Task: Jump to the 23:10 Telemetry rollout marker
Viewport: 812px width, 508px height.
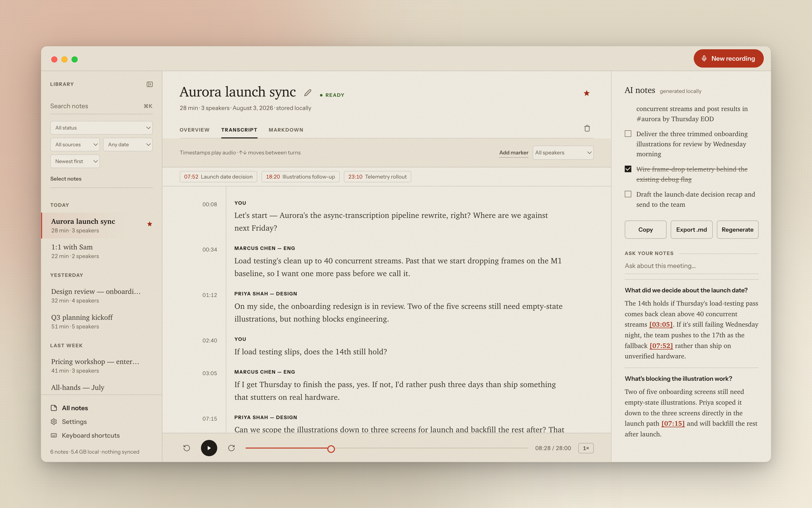Action: [377, 177]
